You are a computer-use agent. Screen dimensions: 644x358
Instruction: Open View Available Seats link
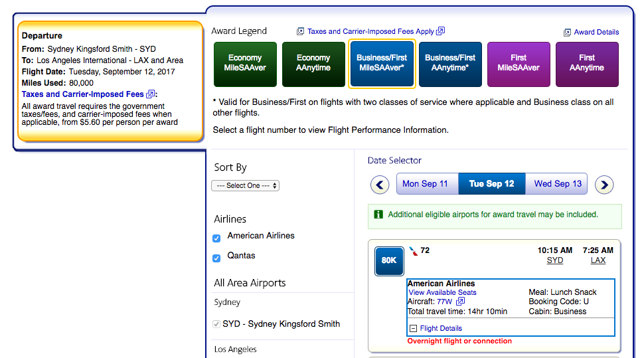[x=442, y=292]
